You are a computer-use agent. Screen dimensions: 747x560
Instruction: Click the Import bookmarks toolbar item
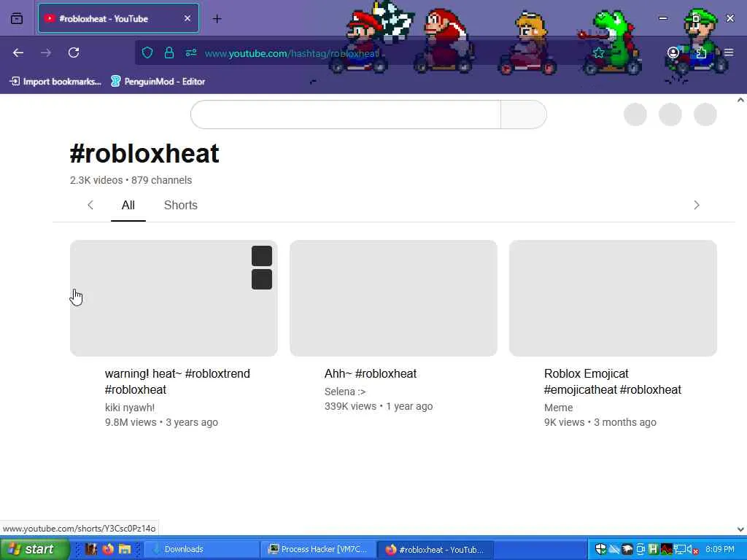(55, 82)
